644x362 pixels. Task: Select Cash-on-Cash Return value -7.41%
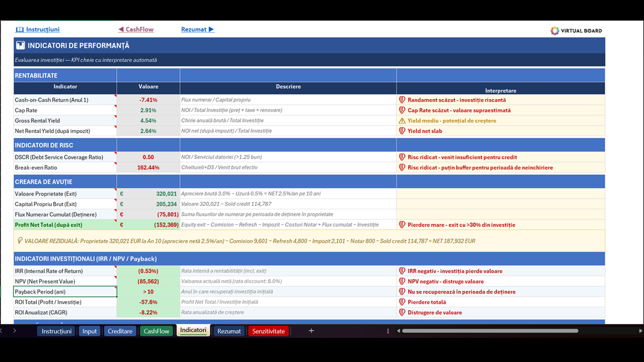point(148,100)
